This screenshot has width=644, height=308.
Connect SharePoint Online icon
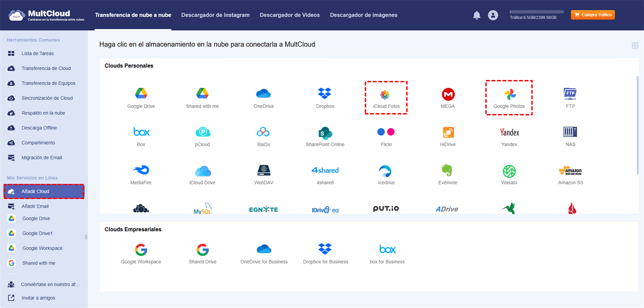tap(325, 132)
